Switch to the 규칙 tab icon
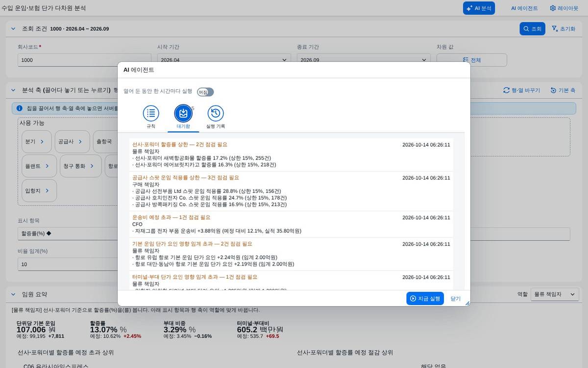Viewport: 588px width, 368px height. tap(151, 113)
